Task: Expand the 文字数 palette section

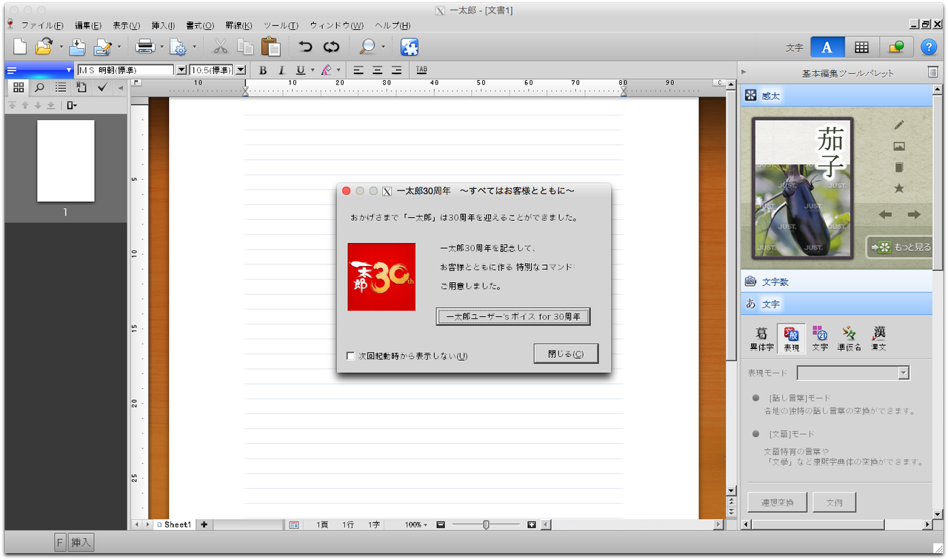Action: 837,282
